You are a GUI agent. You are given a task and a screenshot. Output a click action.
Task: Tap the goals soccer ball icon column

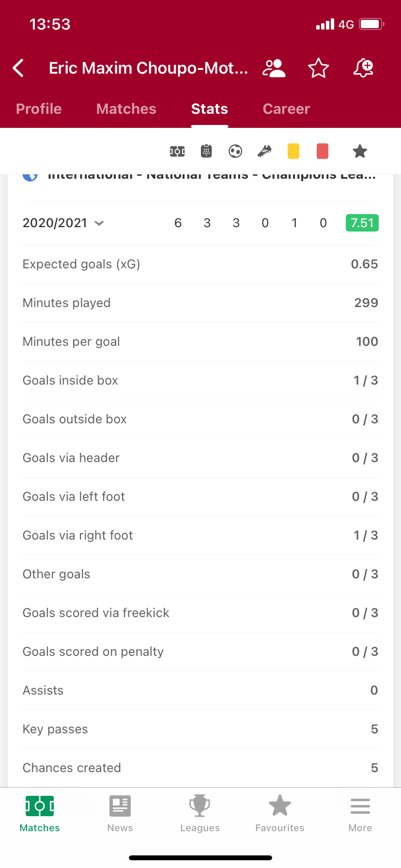[x=235, y=152]
